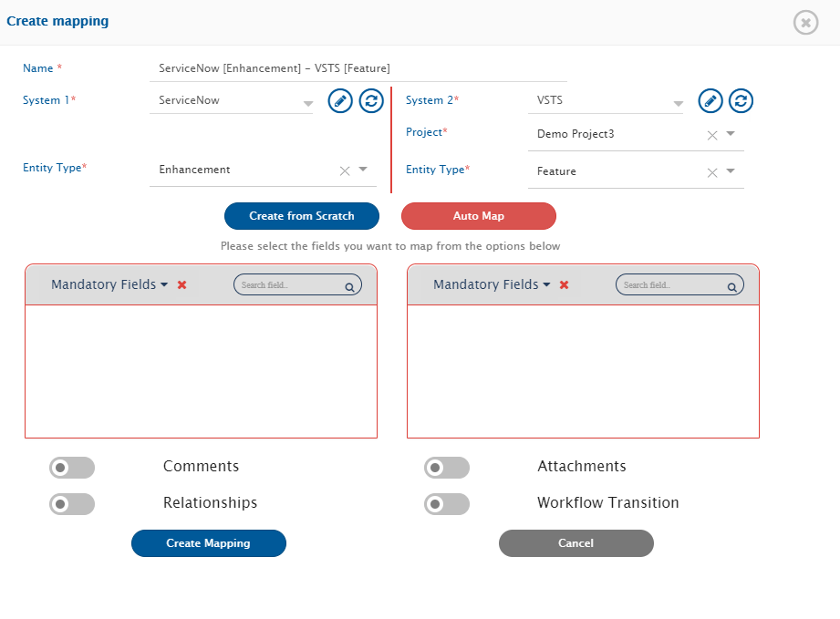Remove left Mandatory Fields filter with red X

click(182, 285)
